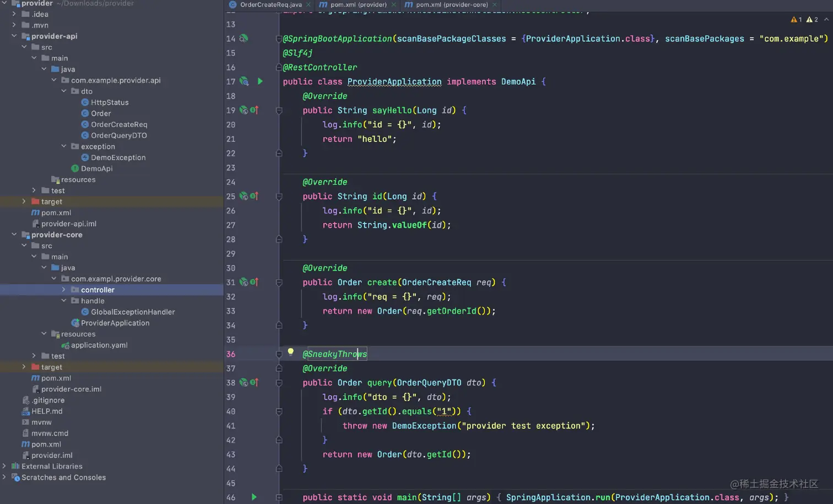The height and width of the screenshot is (504, 833).
Task: Open OrderCreateReq class in project tree
Action: [x=119, y=124]
